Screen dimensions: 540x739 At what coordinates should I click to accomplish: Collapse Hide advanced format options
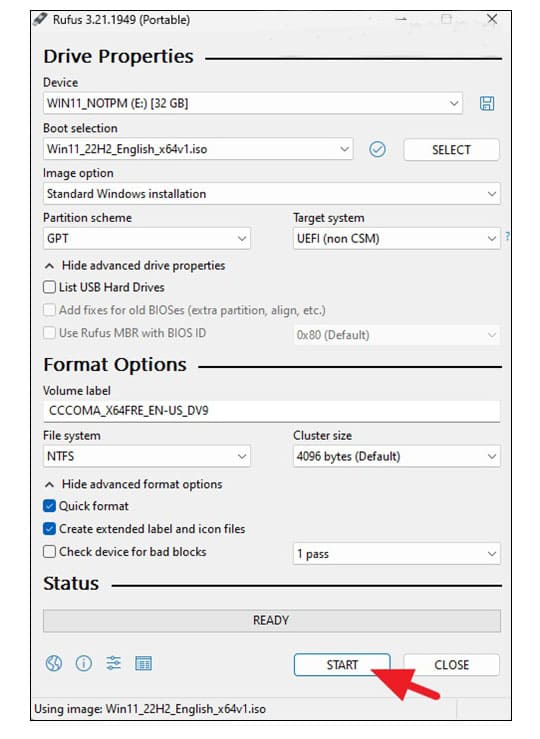tap(133, 484)
